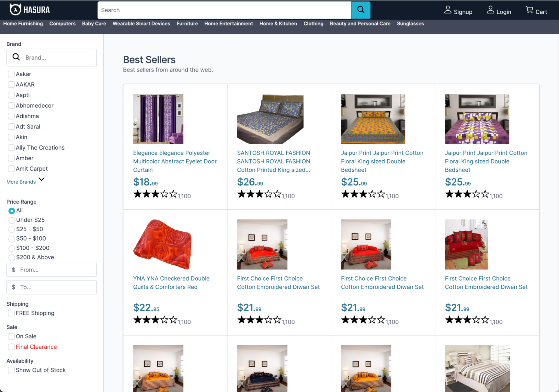Open the Final Clearance link
559x392 pixels.
click(x=36, y=346)
